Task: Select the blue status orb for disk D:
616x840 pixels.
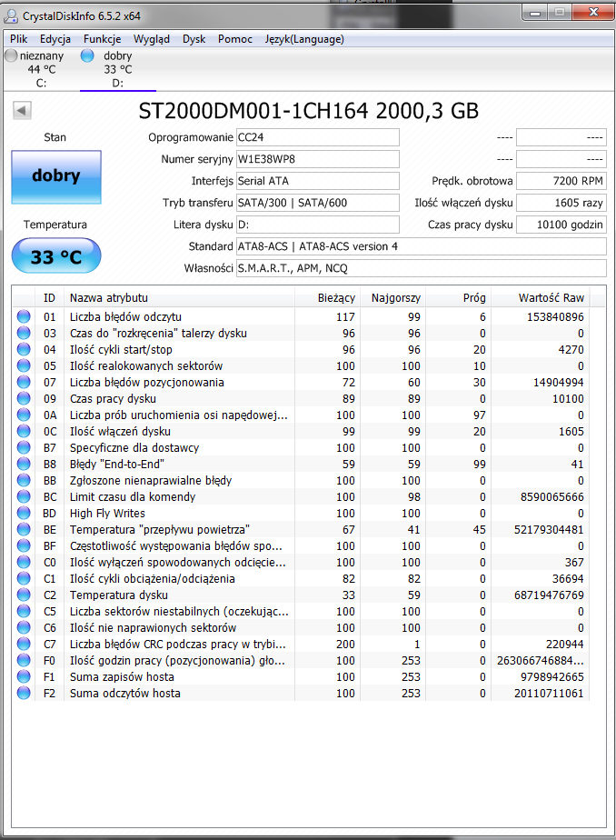Action: pyautogui.click(x=87, y=55)
